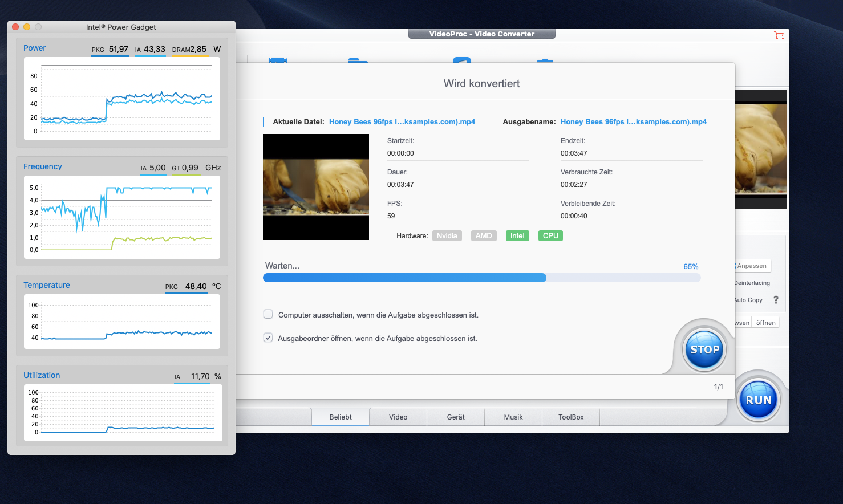
Task: Click the Temperature graph in Power Gadget
Action: 122,322
